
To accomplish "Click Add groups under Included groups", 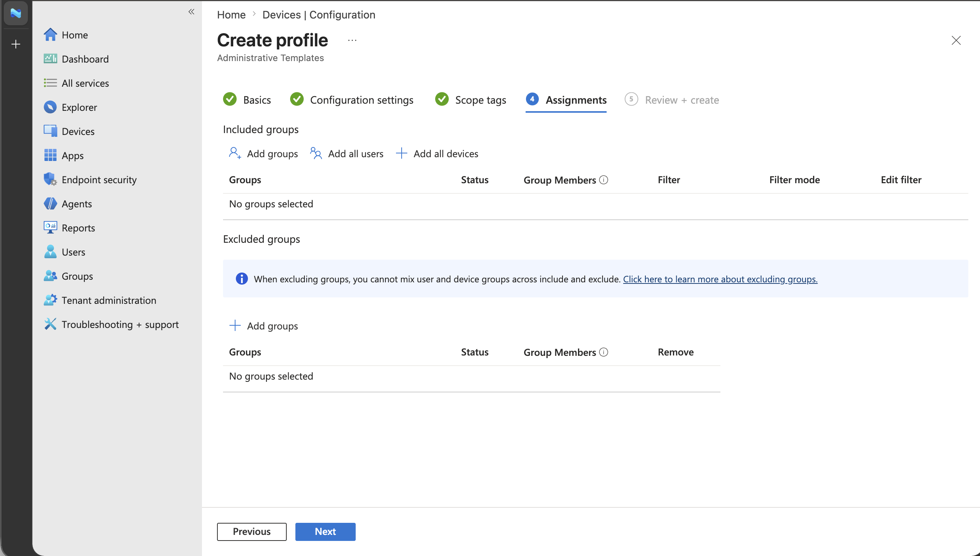I will tap(263, 153).
